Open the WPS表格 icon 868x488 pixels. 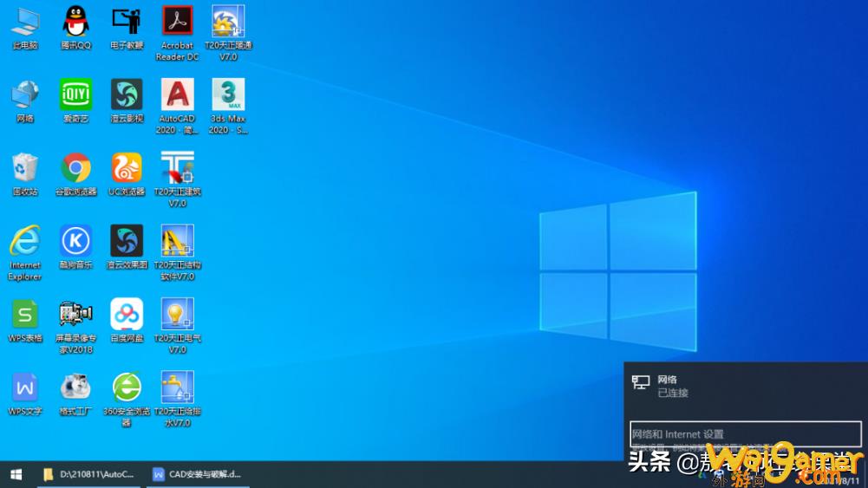tap(25, 321)
